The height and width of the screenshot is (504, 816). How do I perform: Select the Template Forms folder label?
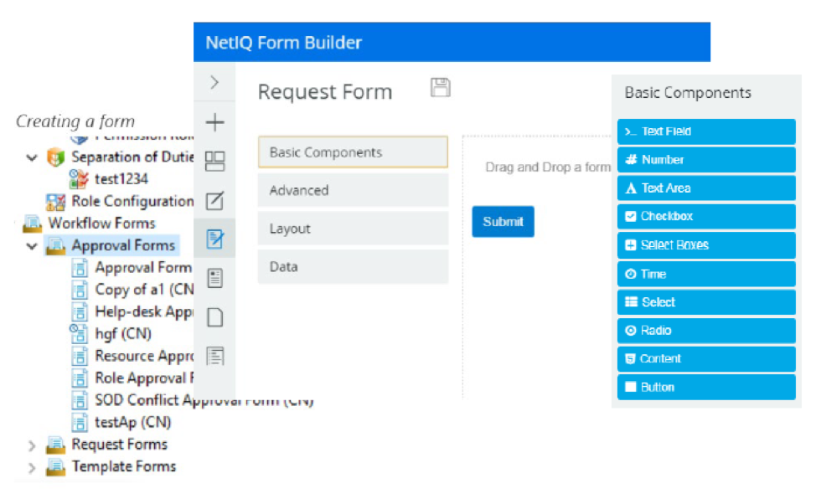click(x=124, y=467)
